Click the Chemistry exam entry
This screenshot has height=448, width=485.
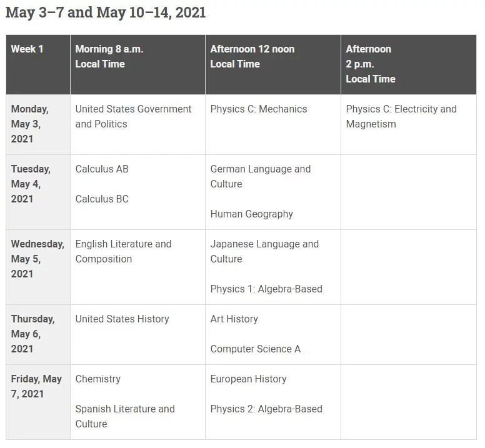coord(97,379)
